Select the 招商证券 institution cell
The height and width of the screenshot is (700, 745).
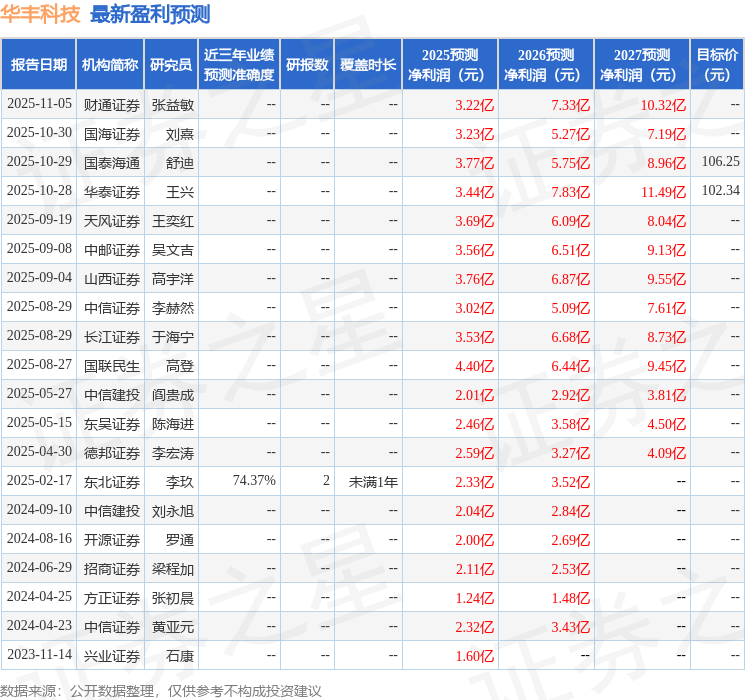tap(112, 569)
